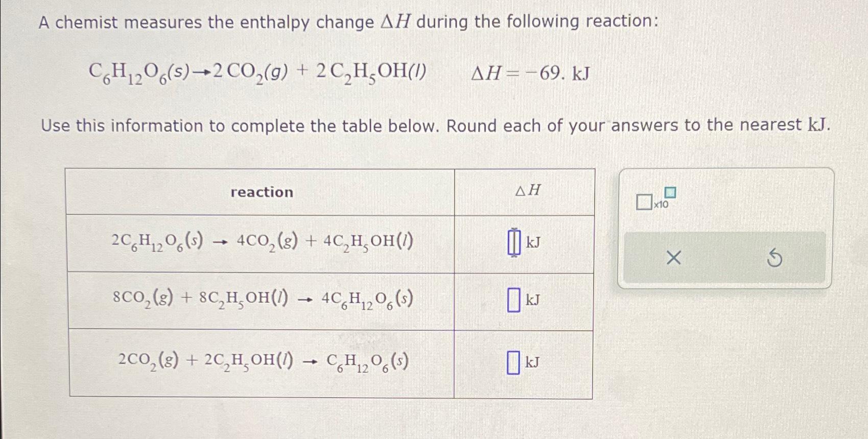Click the reversed 8CO2 reaction row

pyautogui.click(x=262, y=301)
